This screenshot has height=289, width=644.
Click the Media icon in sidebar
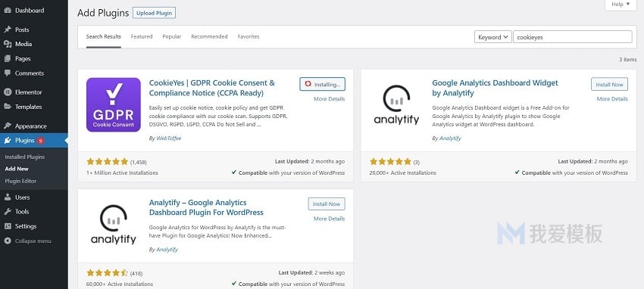8,44
